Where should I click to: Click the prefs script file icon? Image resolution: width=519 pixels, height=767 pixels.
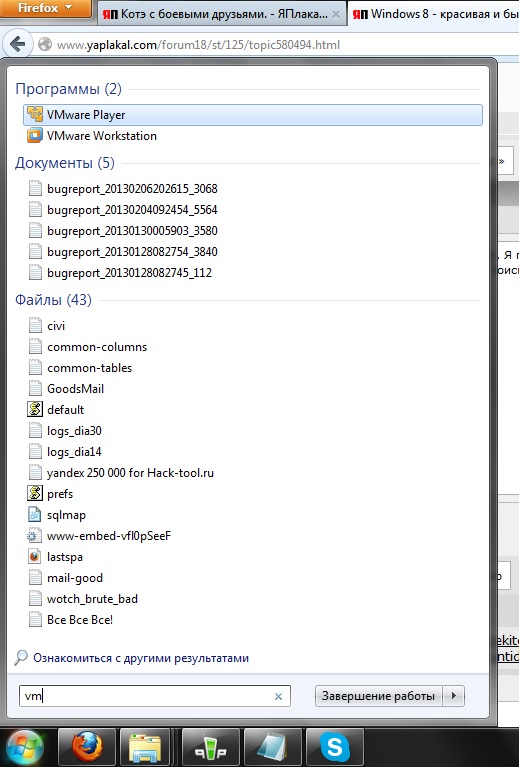[x=35, y=493]
